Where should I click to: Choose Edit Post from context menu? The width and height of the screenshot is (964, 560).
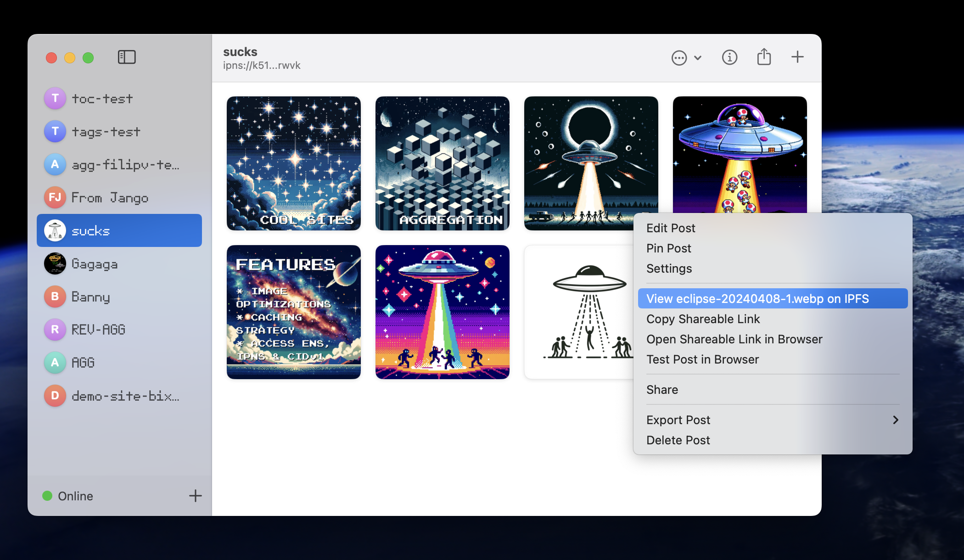coord(671,228)
